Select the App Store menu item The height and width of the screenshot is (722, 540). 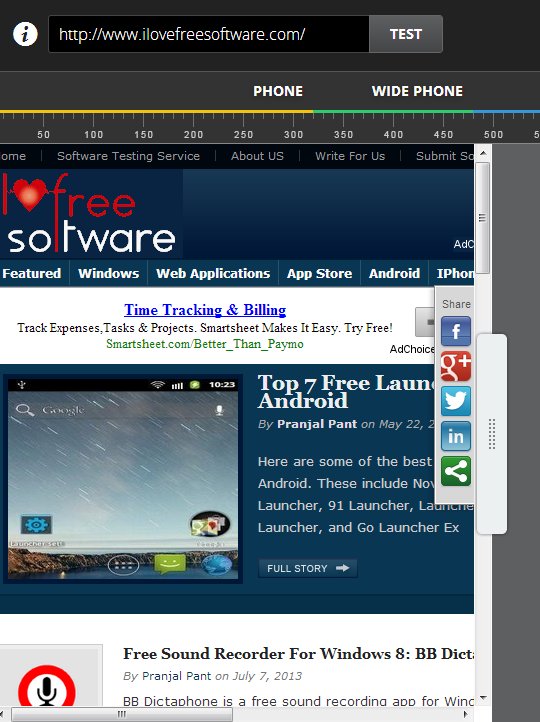point(319,274)
